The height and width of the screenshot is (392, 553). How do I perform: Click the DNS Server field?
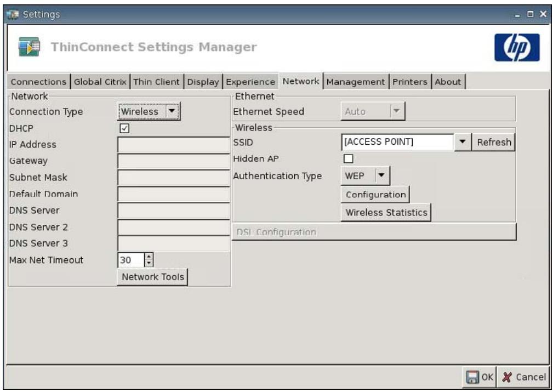[x=174, y=211]
